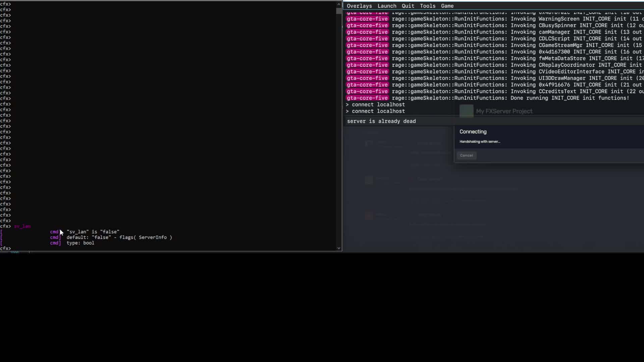The width and height of the screenshot is (644, 362).
Task: Click the gta-core-five tag on WarningScreen line
Action: pyautogui.click(x=367, y=19)
